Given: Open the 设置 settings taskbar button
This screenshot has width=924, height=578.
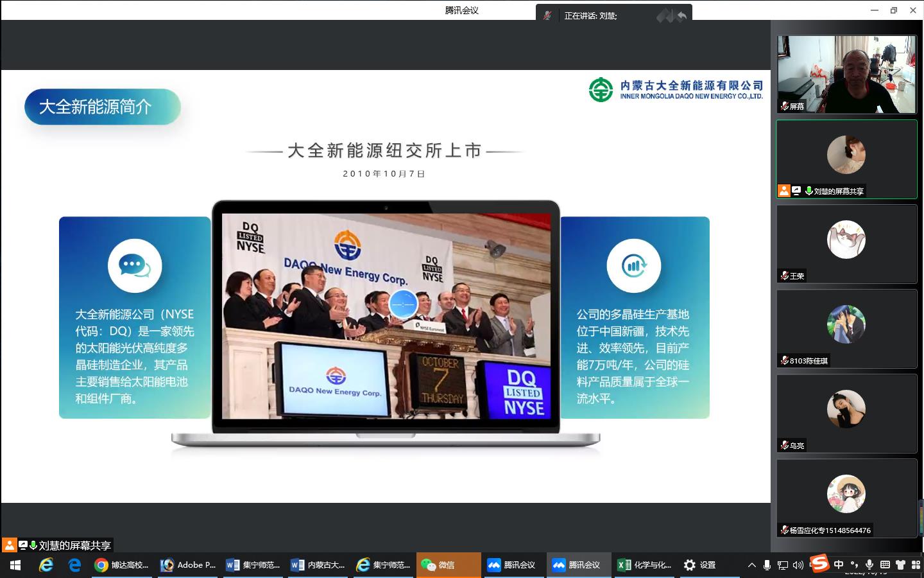Looking at the screenshot, I should click(700, 565).
